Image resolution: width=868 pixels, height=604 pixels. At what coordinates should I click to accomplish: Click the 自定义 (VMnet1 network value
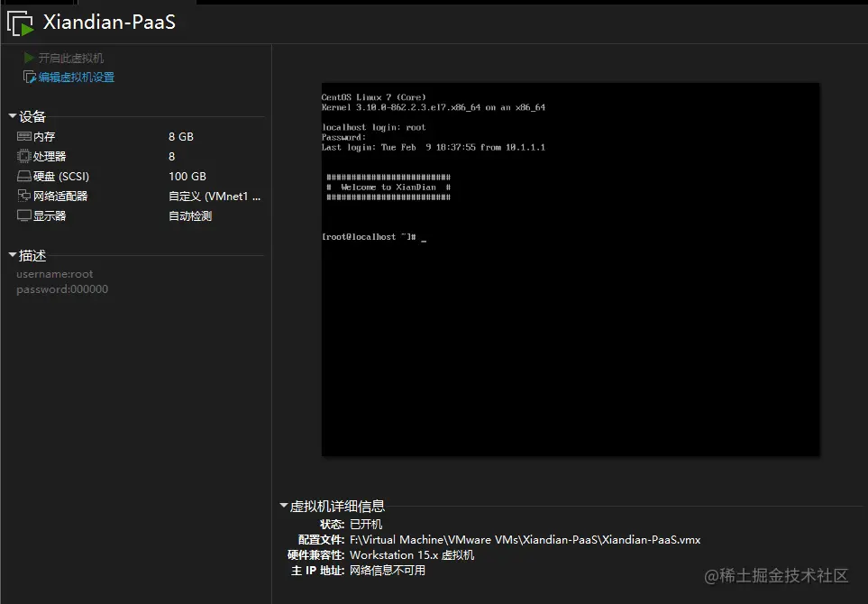215,197
